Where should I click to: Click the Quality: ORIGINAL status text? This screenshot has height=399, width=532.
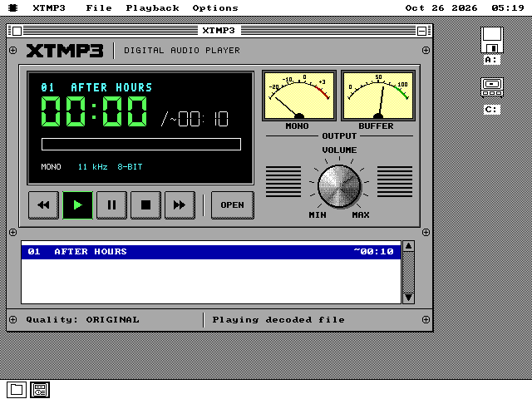(x=83, y=319)
